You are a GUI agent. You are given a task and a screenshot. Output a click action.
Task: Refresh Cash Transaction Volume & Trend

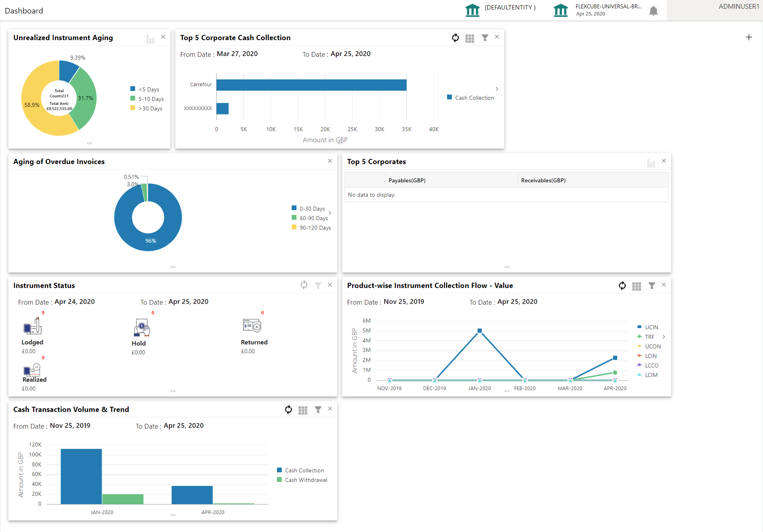click(x=289, y=410)
